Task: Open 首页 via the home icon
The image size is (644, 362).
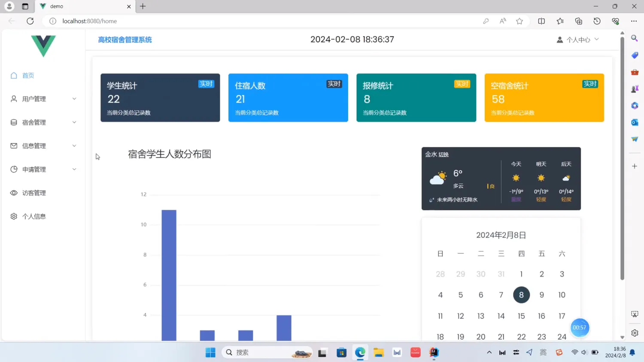Action: pyautogui.click(x=13, y=75)
